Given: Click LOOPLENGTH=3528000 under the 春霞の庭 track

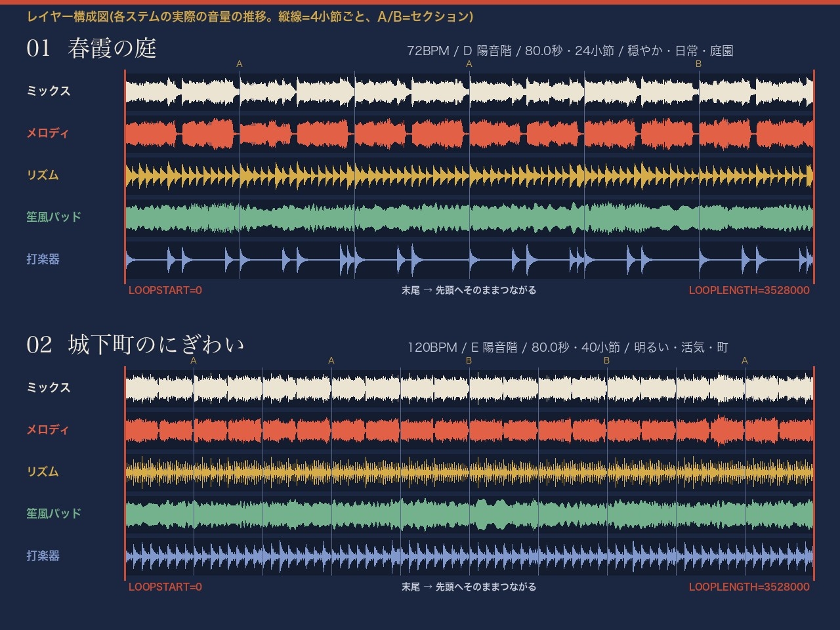Looking at the screenshot, I should point(749,290).
